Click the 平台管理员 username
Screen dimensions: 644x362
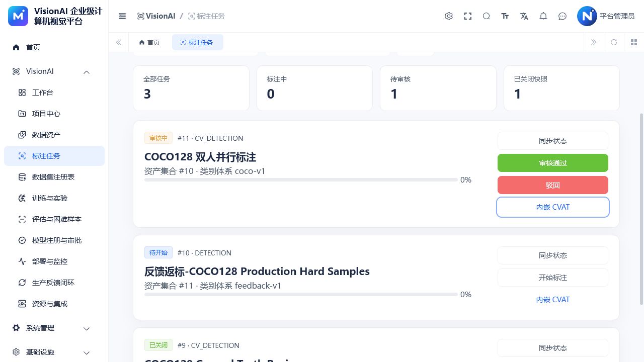(617, 16)
